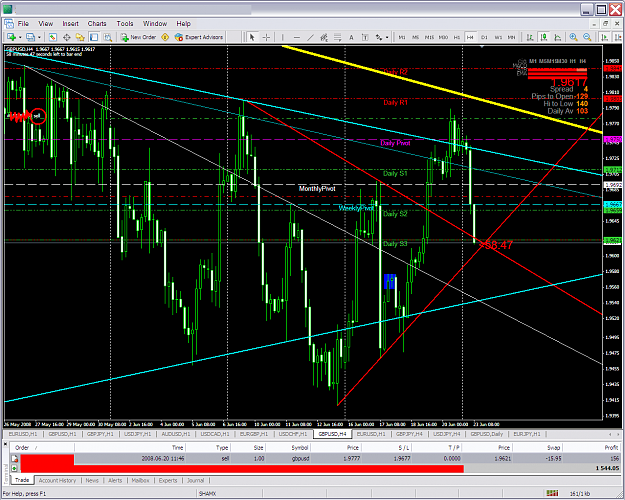Open the Strategy Tester magnifier icon

click(108, 37)
